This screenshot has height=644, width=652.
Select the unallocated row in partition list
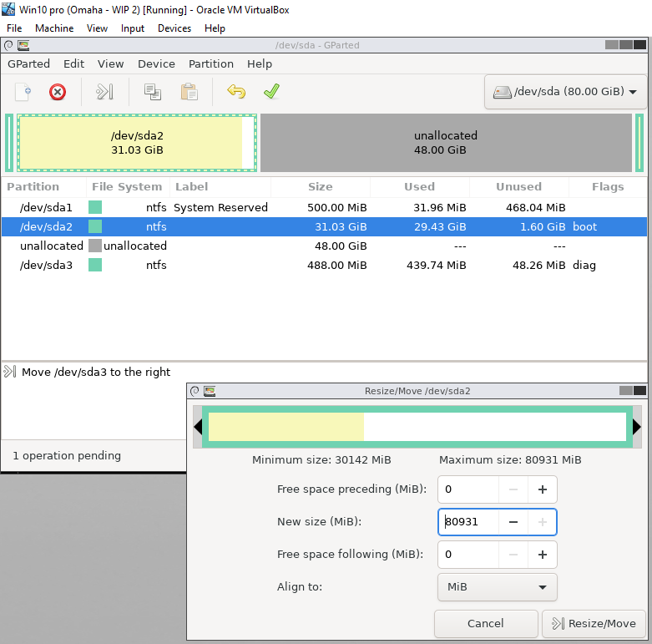point(324,246)
